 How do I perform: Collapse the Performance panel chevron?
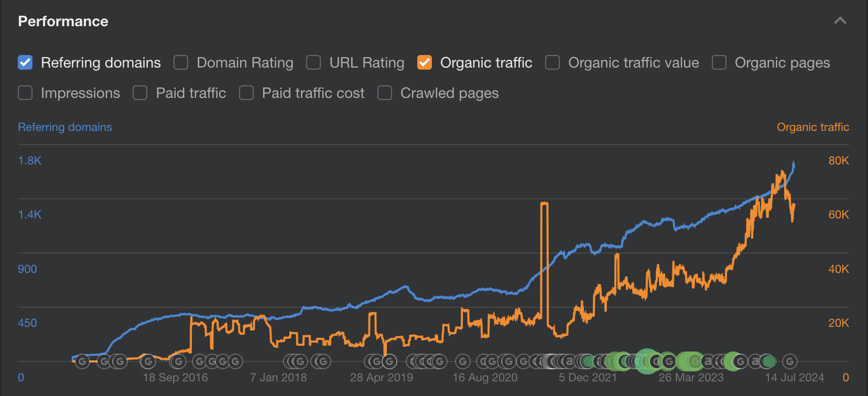coord(840,21)
